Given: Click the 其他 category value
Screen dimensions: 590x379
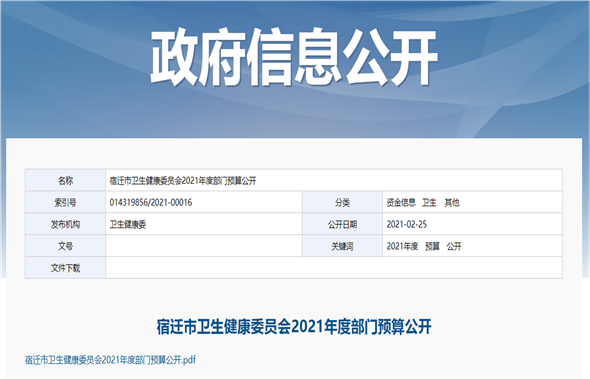Looking at the screenshot, I should (452, 202).
